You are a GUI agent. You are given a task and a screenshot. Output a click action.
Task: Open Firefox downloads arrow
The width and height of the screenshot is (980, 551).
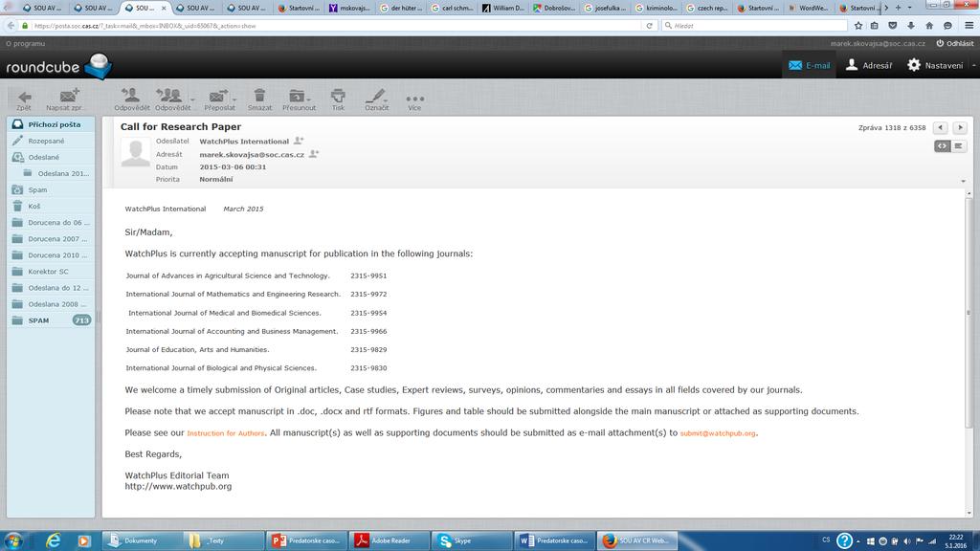(x=911, y=26)
